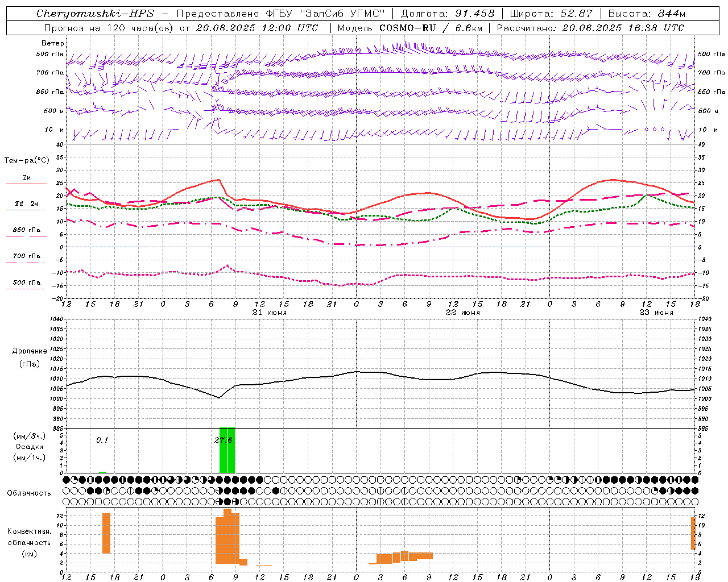Select the latitude text 'Широта: 52.87'
728x582 pixels.
551,14
